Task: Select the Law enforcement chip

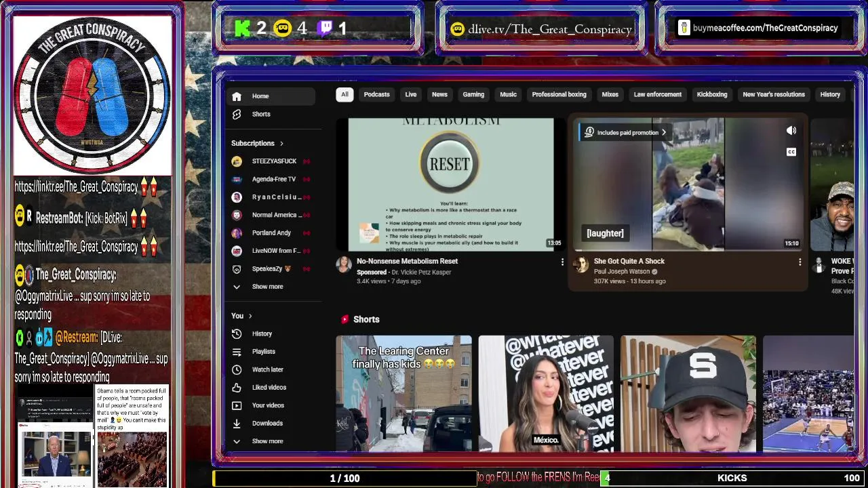Action: click(x=658, y=95)
